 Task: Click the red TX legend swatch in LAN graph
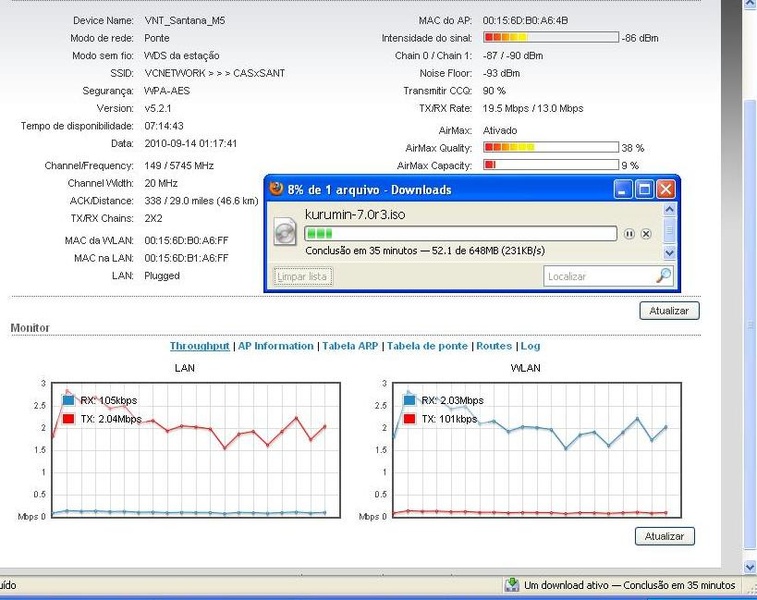pos(69,419)
